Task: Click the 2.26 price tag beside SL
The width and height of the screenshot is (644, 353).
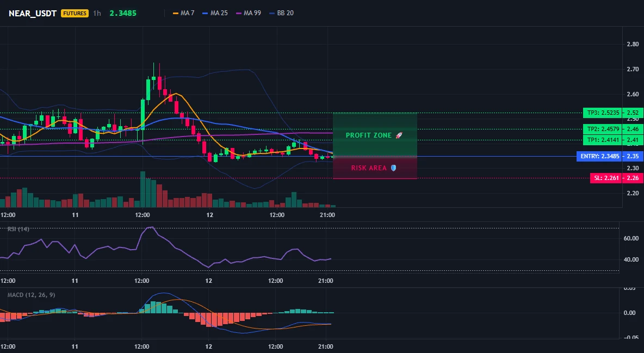Action: [x=633, y=178]
